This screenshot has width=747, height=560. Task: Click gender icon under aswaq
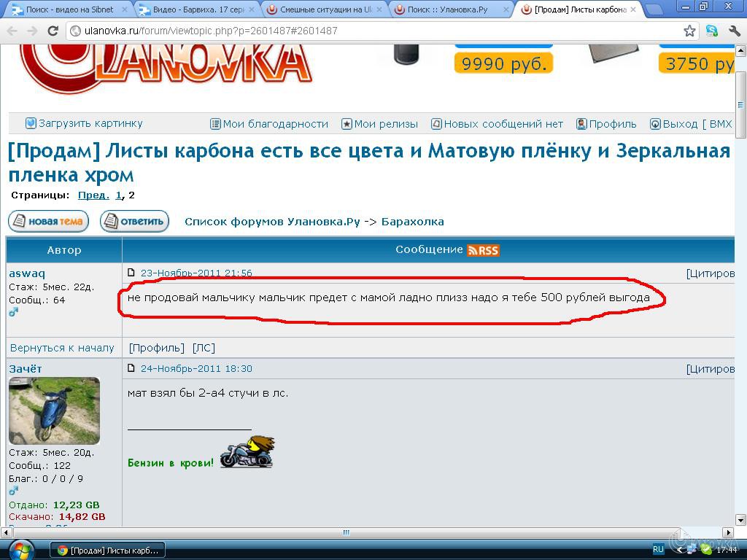(x=13, y=312)
